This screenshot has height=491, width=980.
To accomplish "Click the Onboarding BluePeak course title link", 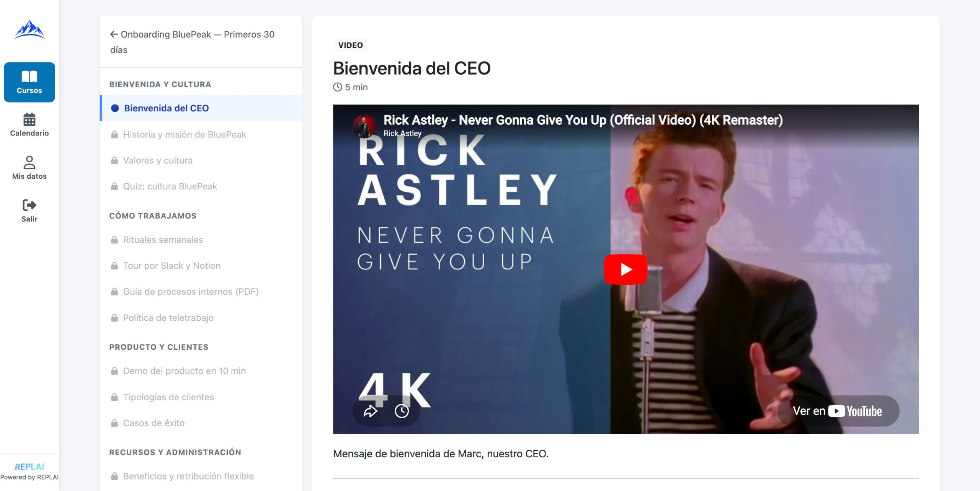I will [192, 42].
